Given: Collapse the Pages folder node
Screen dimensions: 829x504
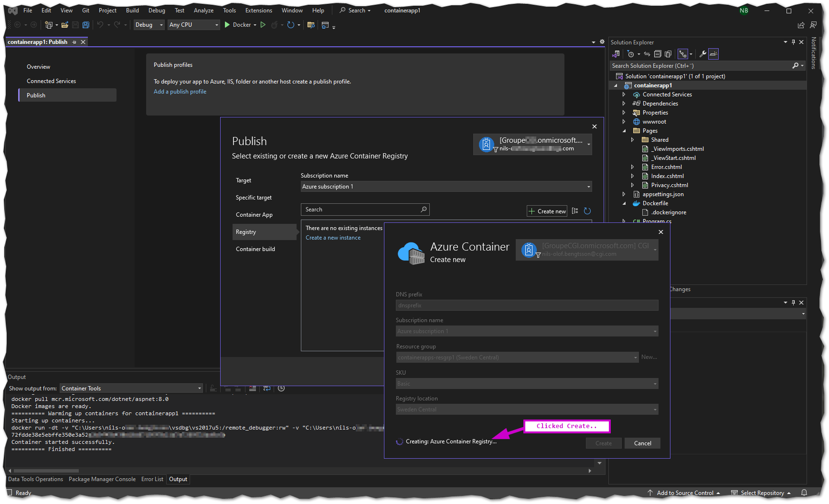Looking at the screenshot, I should coord(624,131).
